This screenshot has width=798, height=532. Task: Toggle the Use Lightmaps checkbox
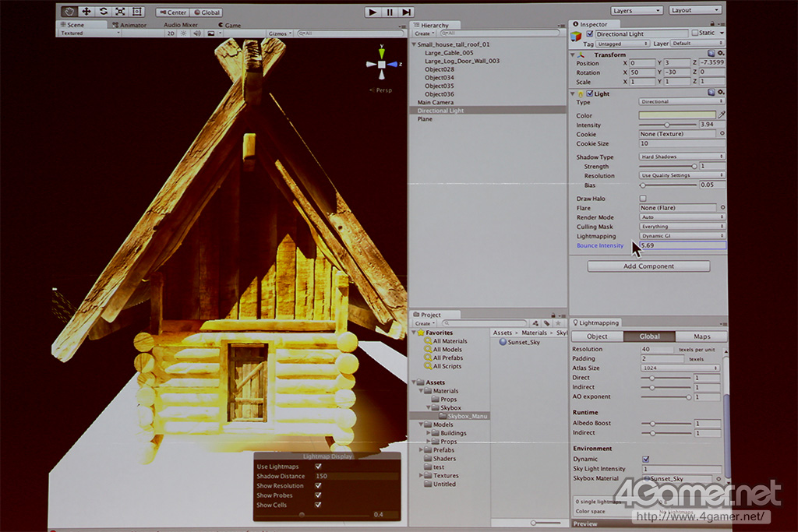(318, 467)
